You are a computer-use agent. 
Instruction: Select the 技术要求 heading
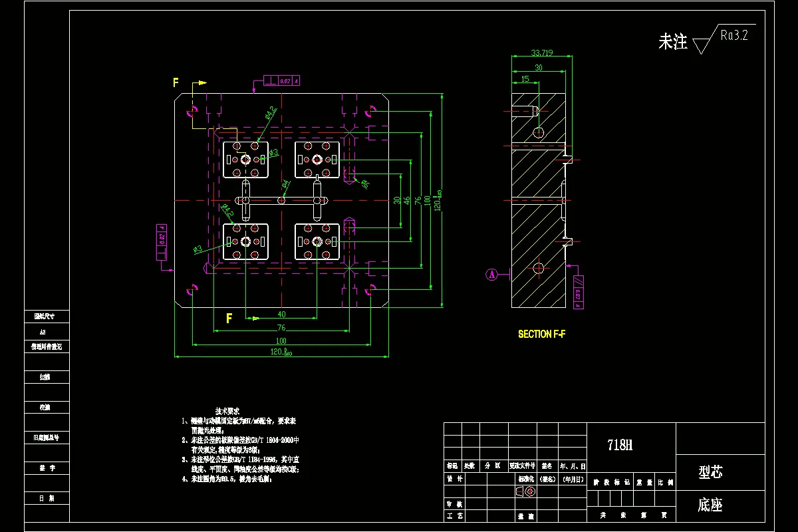(227, 412)
